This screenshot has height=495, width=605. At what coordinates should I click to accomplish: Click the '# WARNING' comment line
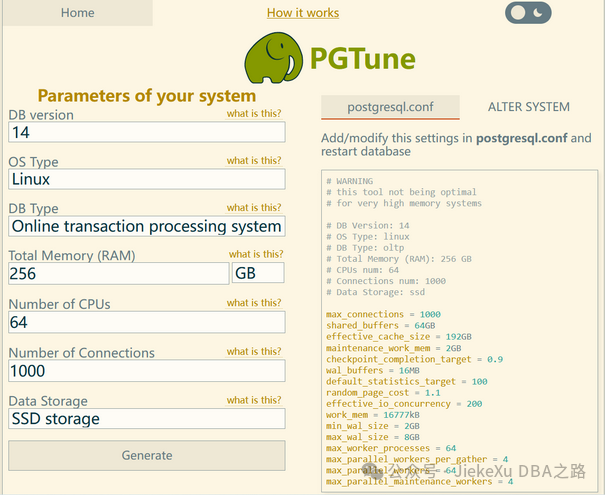tap(350, 181)
